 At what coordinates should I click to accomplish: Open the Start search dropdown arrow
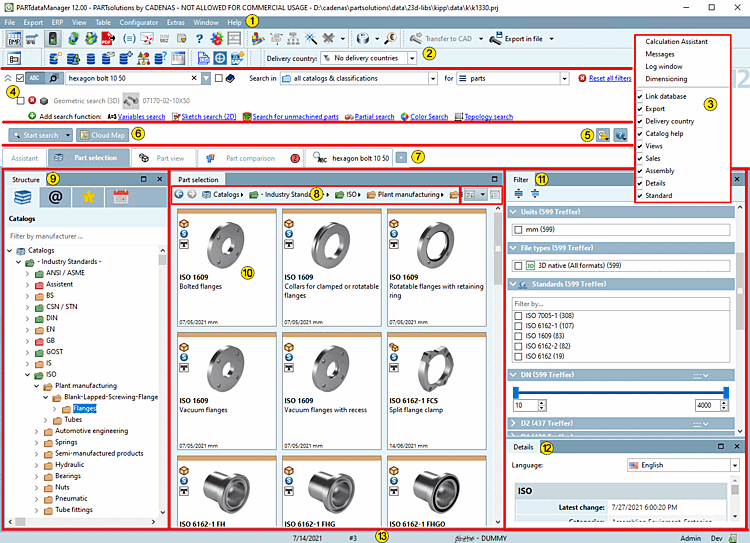(68, 135)
